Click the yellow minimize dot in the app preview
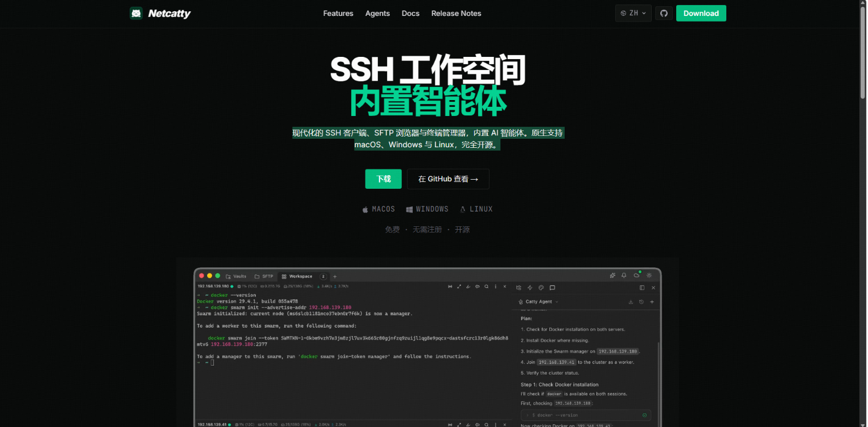The image size is (868, 427). [209, 276]
